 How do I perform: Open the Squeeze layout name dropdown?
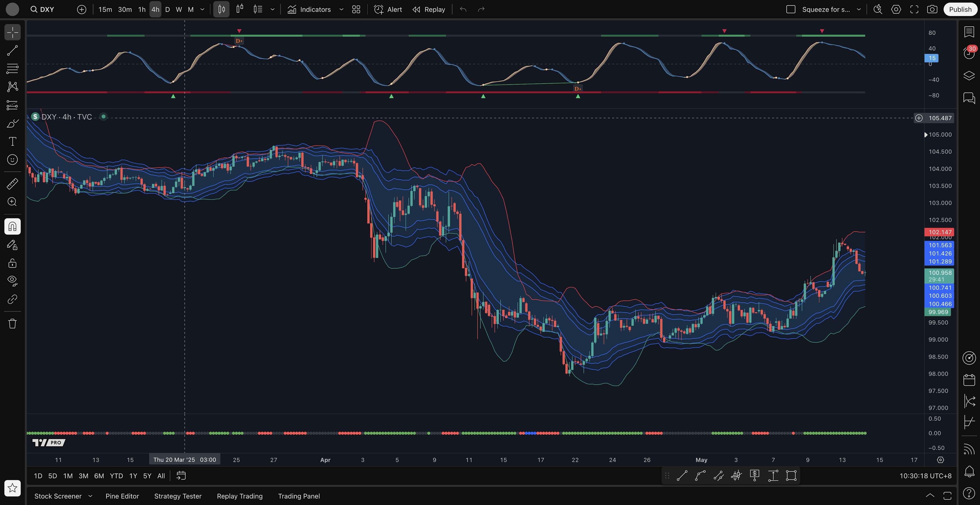(859, 9)
